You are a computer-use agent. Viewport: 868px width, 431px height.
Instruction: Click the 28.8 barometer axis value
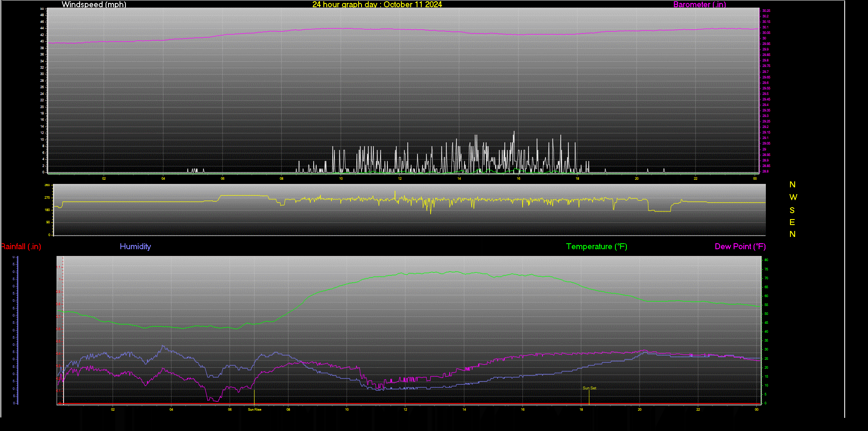click(x=765, y=171)
